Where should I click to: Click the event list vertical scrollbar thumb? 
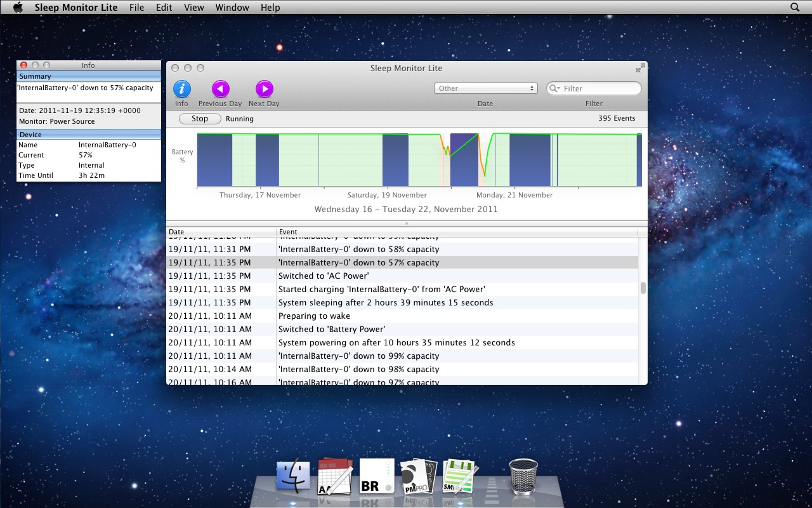[x=643, y=288]
